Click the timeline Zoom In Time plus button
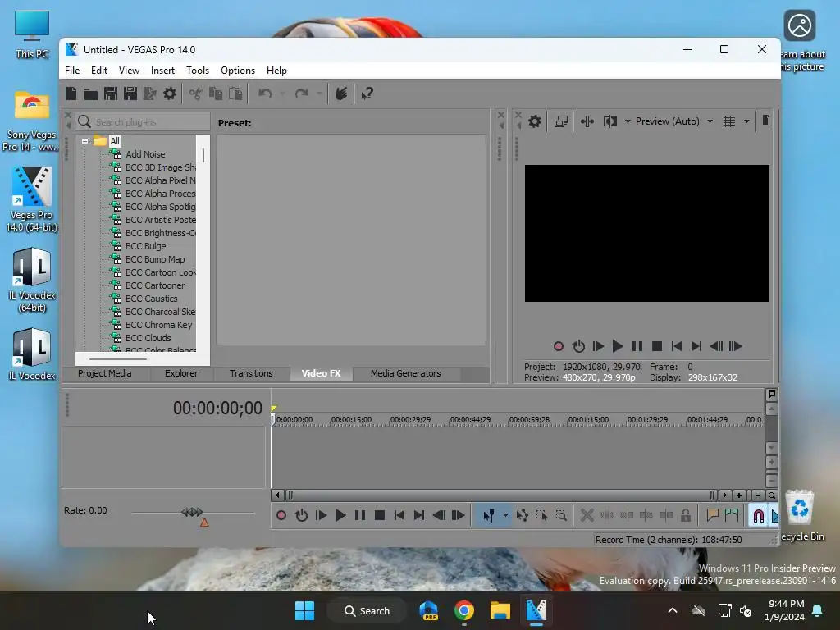Screen dimensions: 840x630 click(739, 495)
